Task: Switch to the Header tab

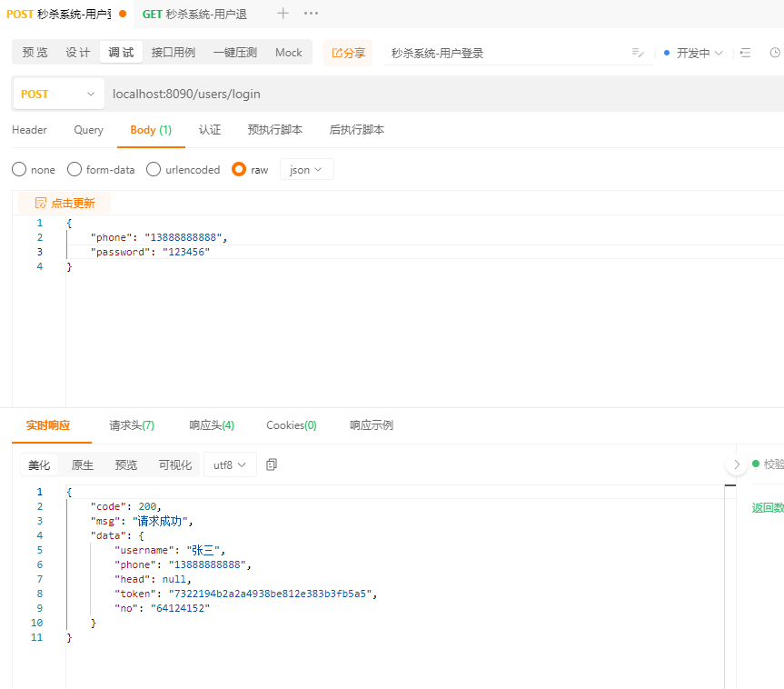Action: tap(29, 130)
